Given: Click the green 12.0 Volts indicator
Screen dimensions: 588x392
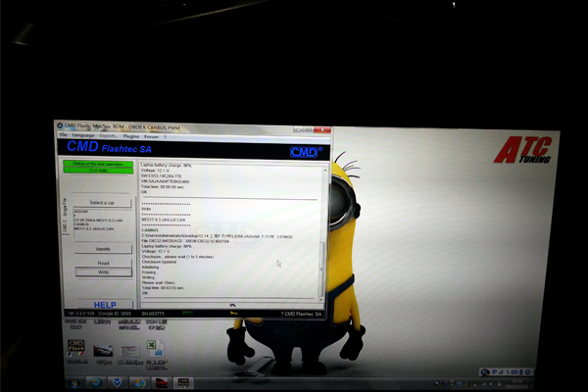Looking at the screenshot, I should [x=98, y=171].
